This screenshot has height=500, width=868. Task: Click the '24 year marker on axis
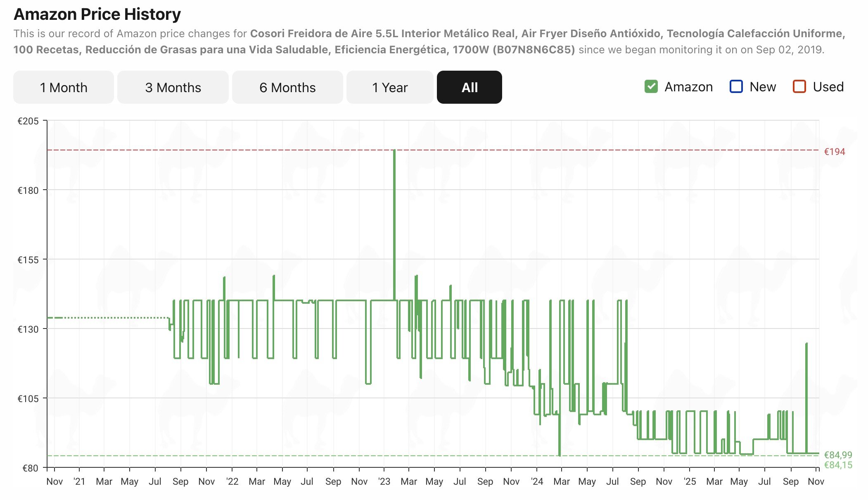tap(537, 481)
